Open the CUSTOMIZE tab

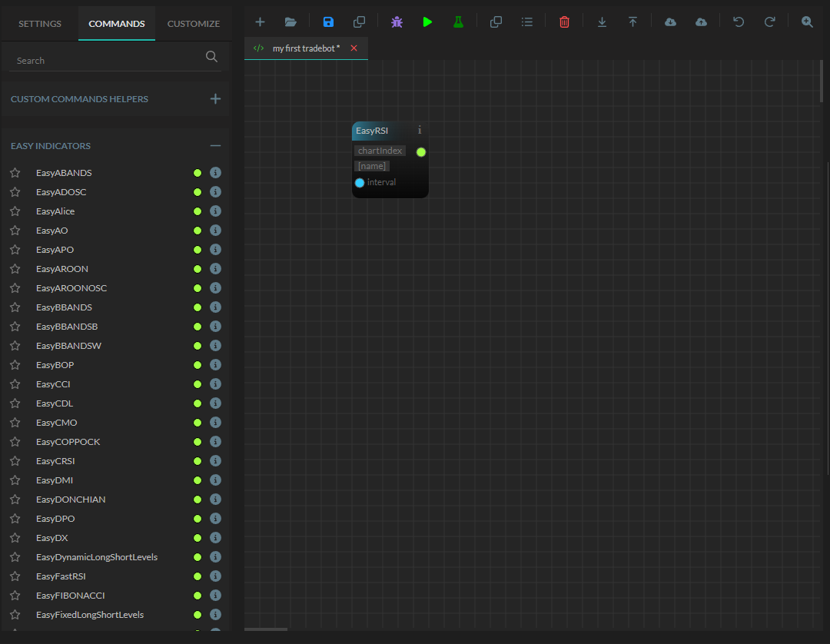tap(193, 23)
